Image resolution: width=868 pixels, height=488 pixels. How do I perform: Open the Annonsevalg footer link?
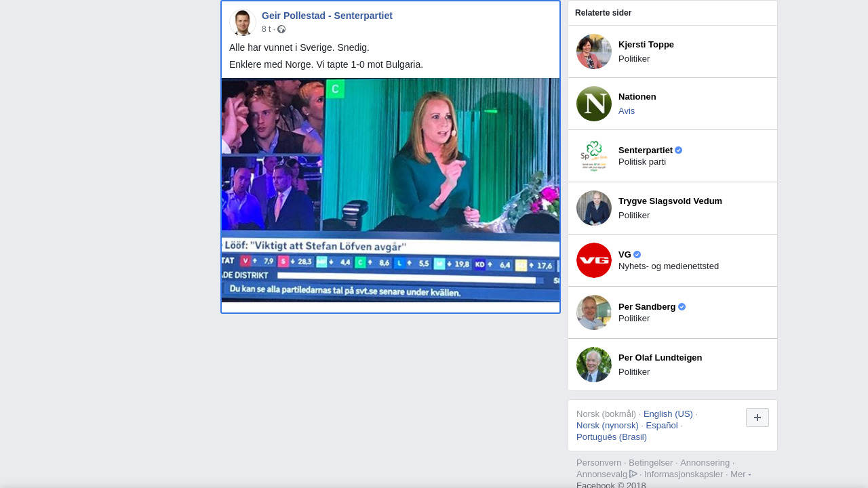[601, 474]
